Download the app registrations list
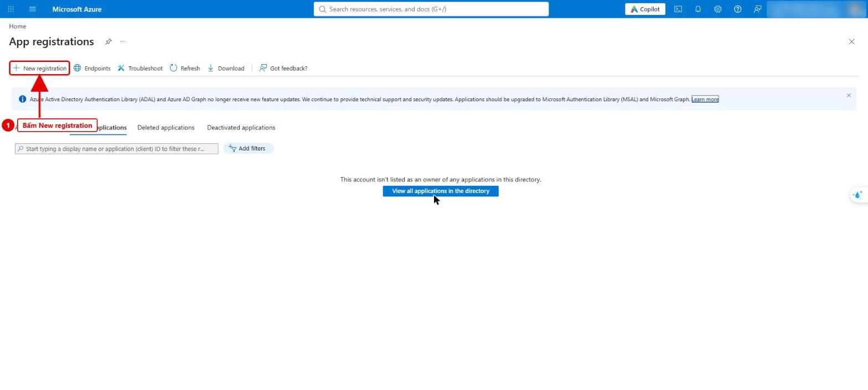The image size is (868, 390). click(226, 68)
